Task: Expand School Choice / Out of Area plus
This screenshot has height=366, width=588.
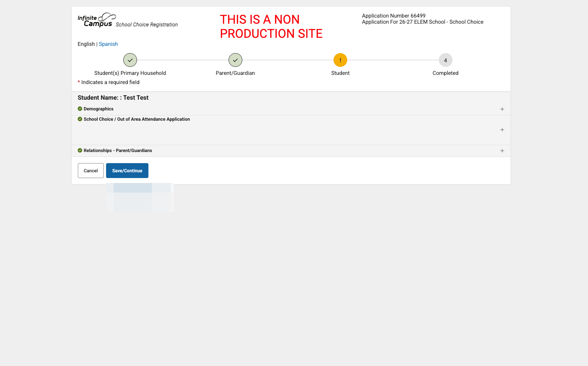Action: (502, 130)
